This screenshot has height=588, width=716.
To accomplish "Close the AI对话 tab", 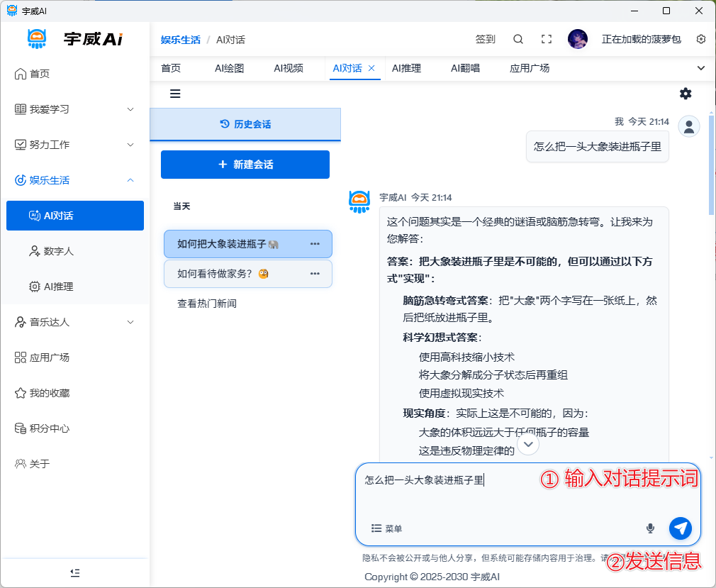I will point(371,68).
